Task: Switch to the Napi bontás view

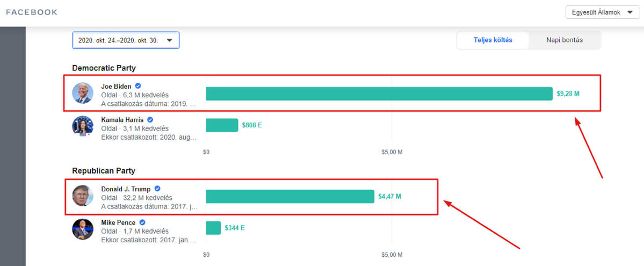Action: (565, 40)
